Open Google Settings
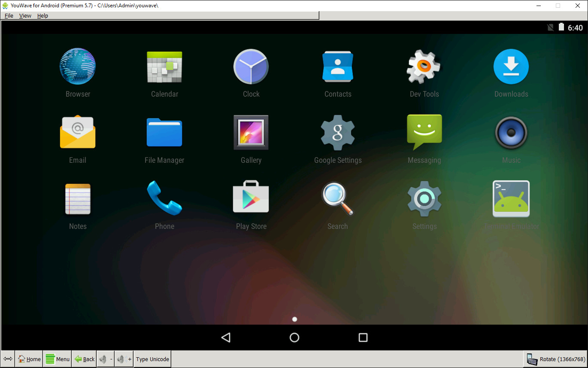 tap(338, 133)
